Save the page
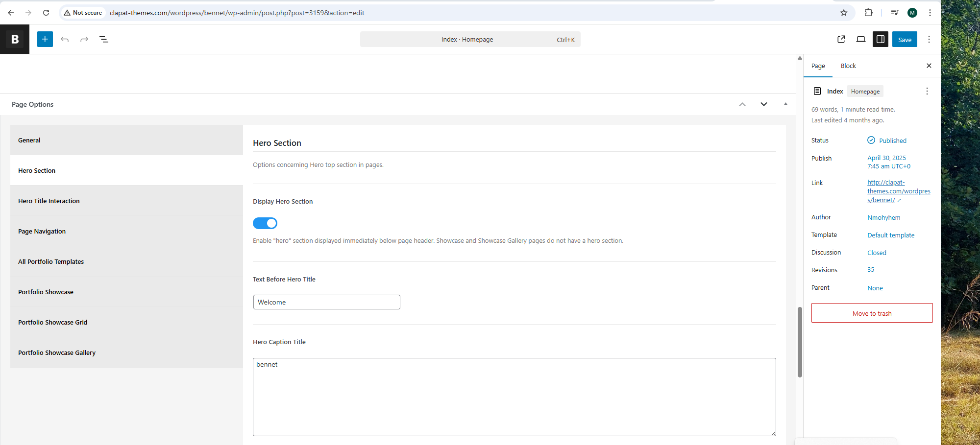Viewport: 980px width, 445px height. (x=905, y=39)
